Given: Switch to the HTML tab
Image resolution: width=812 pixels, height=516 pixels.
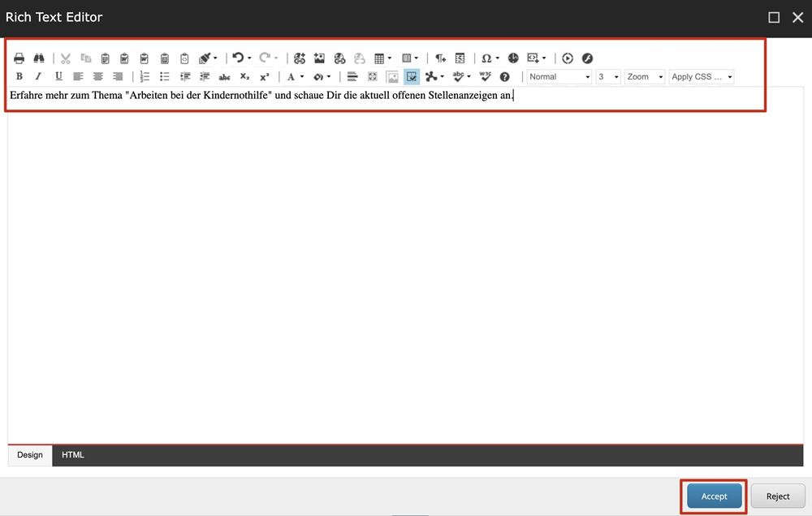Looking at the screenshot, I should point(73,455).
